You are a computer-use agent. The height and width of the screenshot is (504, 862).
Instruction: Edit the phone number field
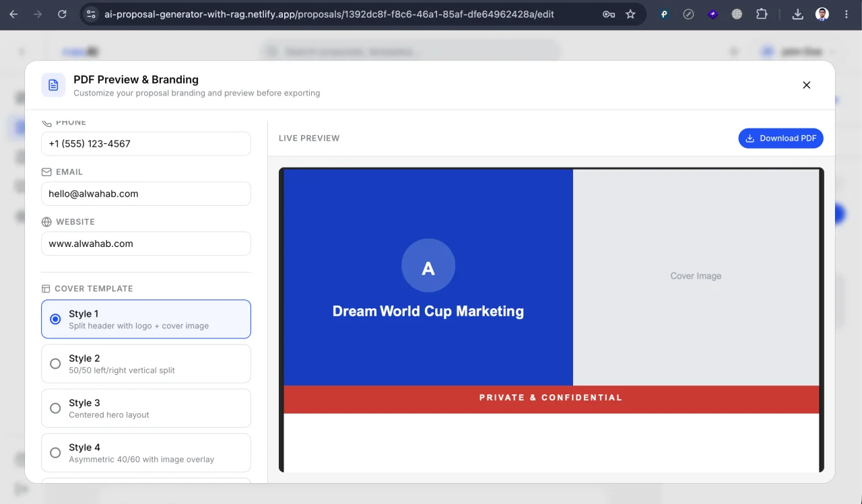146,143
